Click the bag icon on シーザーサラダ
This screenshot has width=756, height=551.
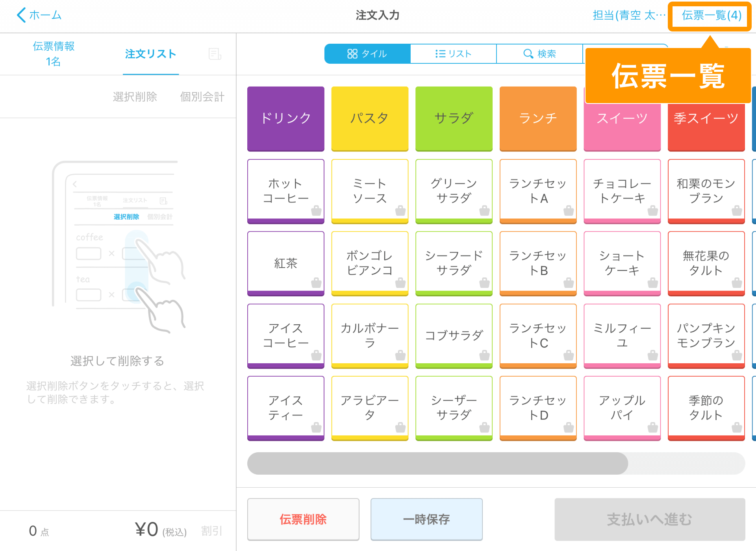click(x=484, y=427)
